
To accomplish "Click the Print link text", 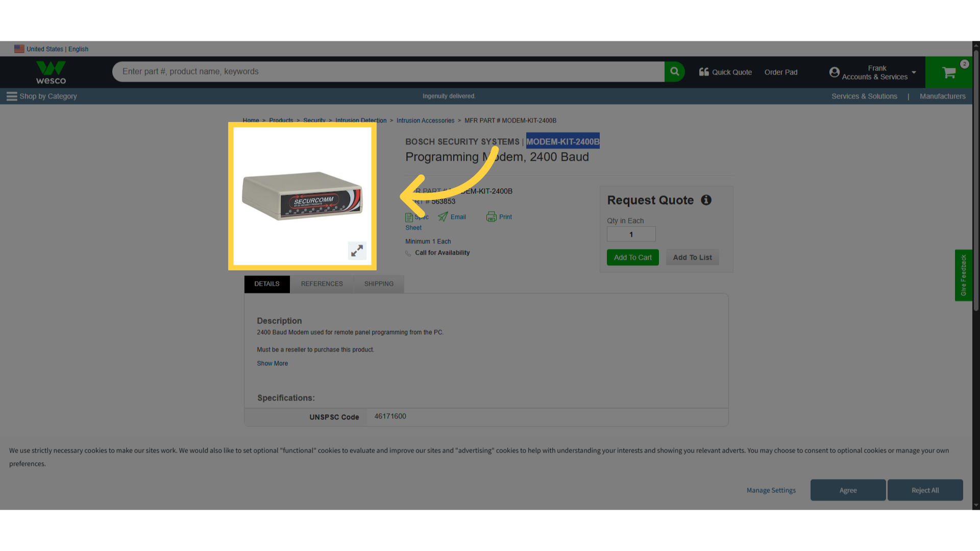I will pyautogui.click(x=506, y=217).
